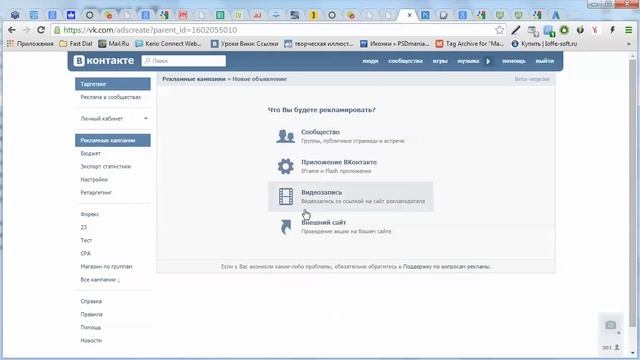Log out with выйти in the header

pos(544,61)
